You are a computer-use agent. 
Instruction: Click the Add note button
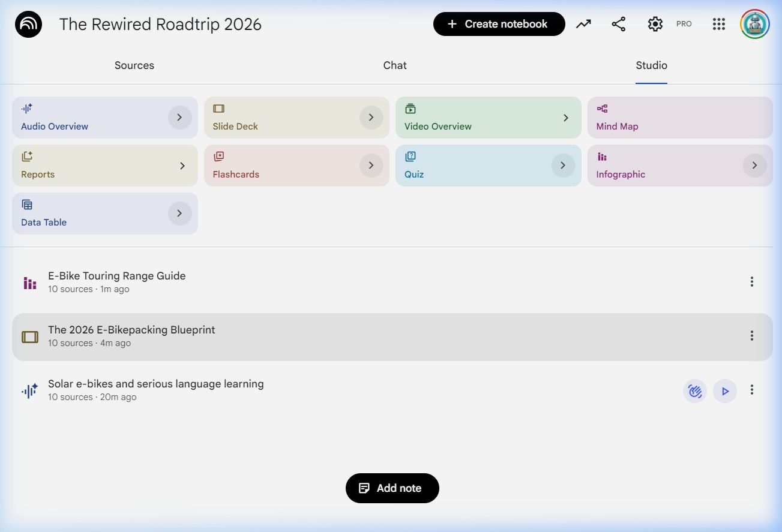point(393,488)
